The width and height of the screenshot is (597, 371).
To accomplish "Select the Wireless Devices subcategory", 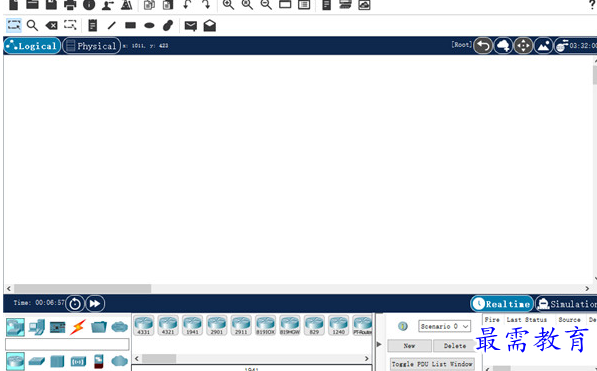I will (78, 361).
